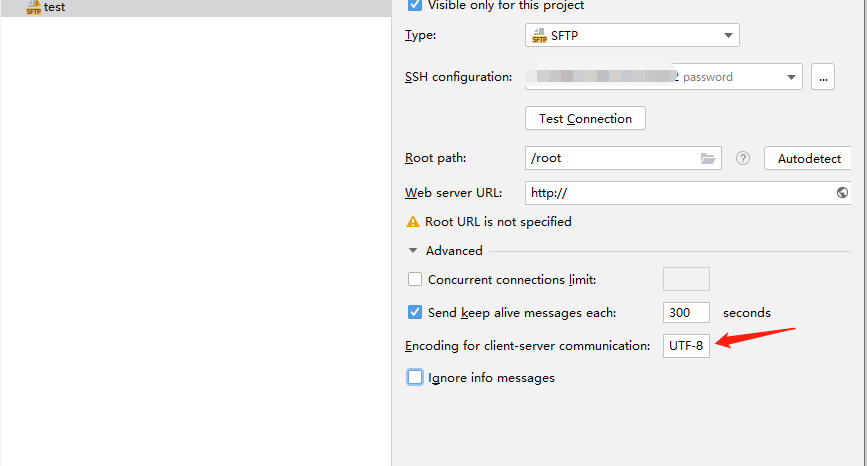
Task: Click the UTF-8 encoding field
Action: pyautogui.click(x=686, y=347)
